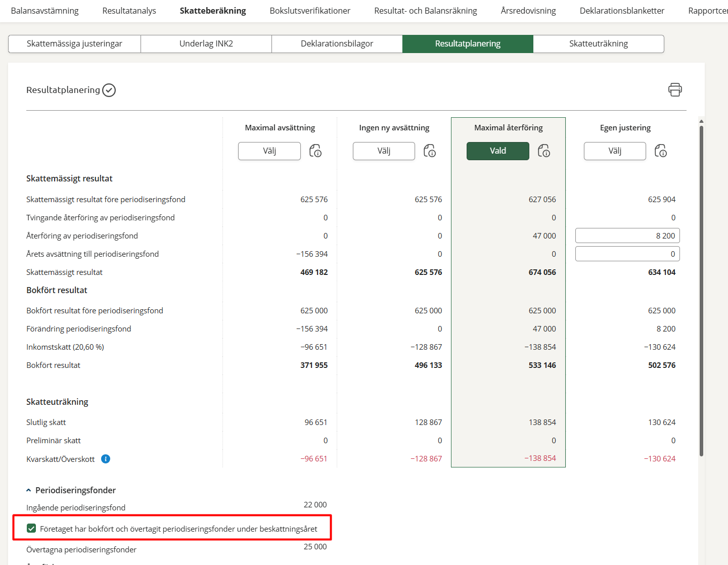The height and width of the screenshot is (565, 728).
Task: Open Balansavstämning in top navigation
Action: 44,11
